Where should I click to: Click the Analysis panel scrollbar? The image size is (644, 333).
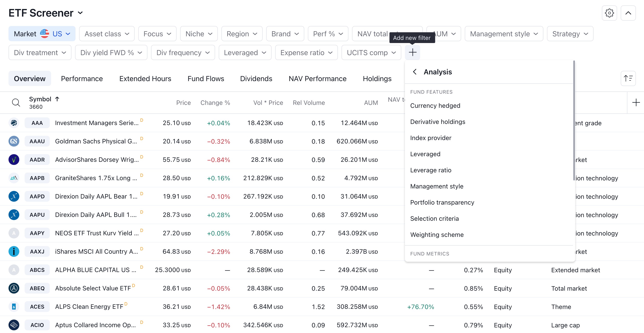[x=574, y=120]
